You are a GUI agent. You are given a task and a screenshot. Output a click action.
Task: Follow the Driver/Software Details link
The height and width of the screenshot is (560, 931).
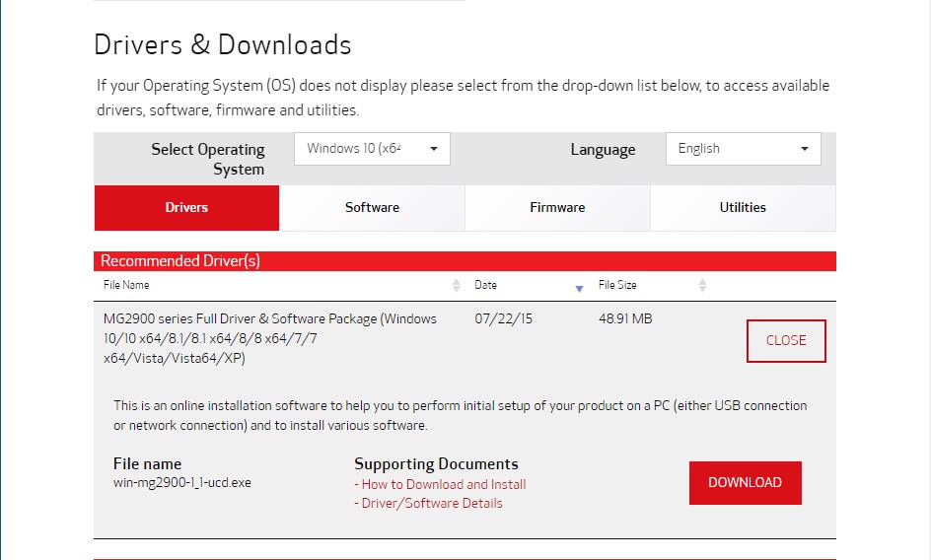click(x=431, y=503)
